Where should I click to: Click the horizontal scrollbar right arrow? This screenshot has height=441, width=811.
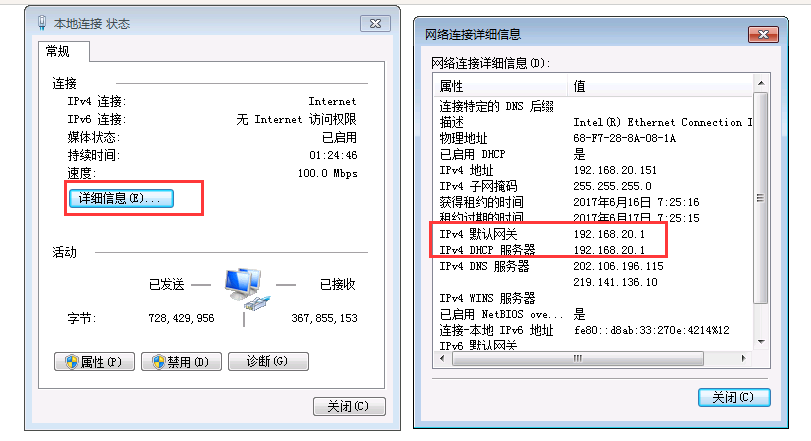click(x=744, y=358)
